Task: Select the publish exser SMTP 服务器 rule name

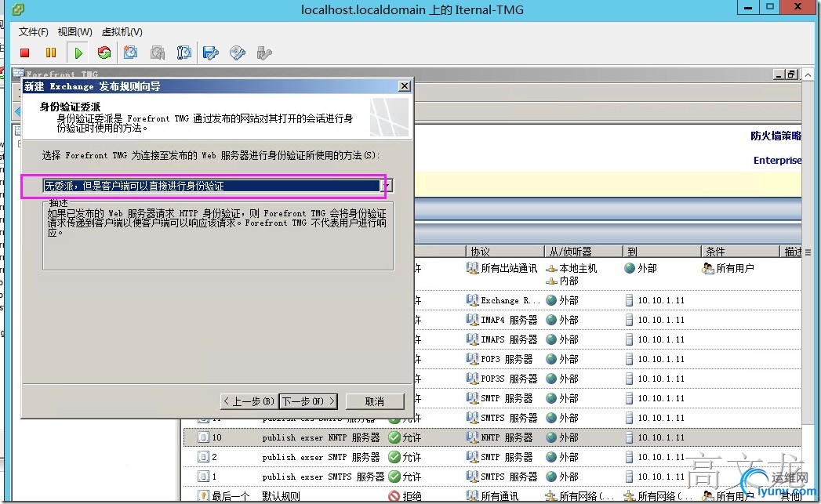Action: (x=321, y=457)
